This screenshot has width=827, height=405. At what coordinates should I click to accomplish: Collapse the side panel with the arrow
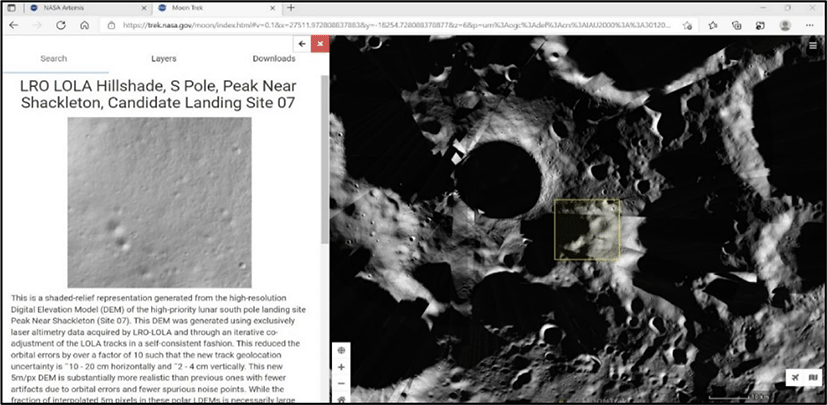click(302, 44)
